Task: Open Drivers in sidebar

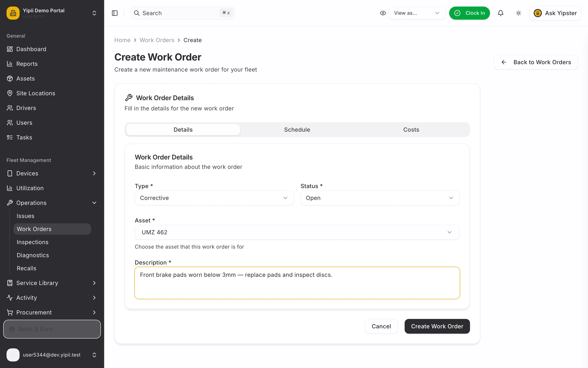Action: (52, 108)
